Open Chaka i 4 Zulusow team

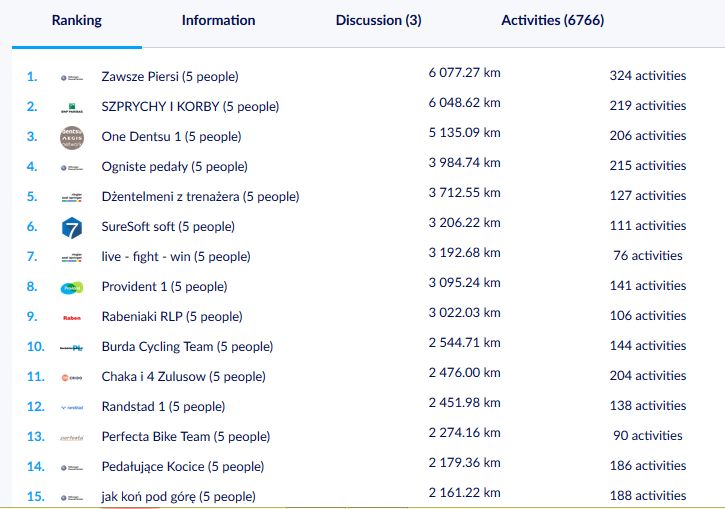tap(184, 377)
